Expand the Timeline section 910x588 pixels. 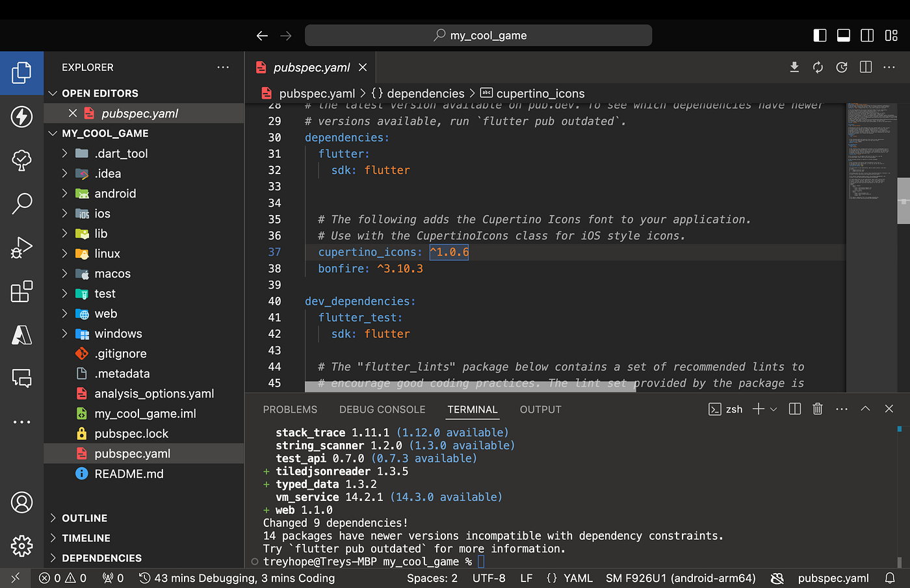(x=53, y=538)
